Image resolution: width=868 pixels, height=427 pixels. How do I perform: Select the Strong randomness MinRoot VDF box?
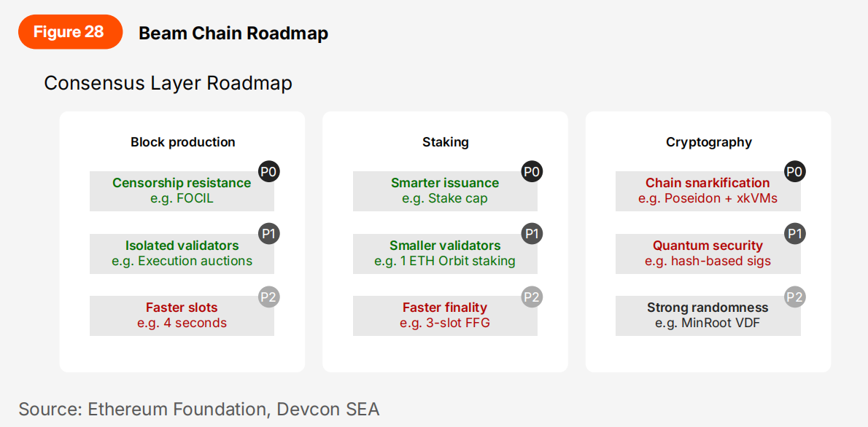708,316
